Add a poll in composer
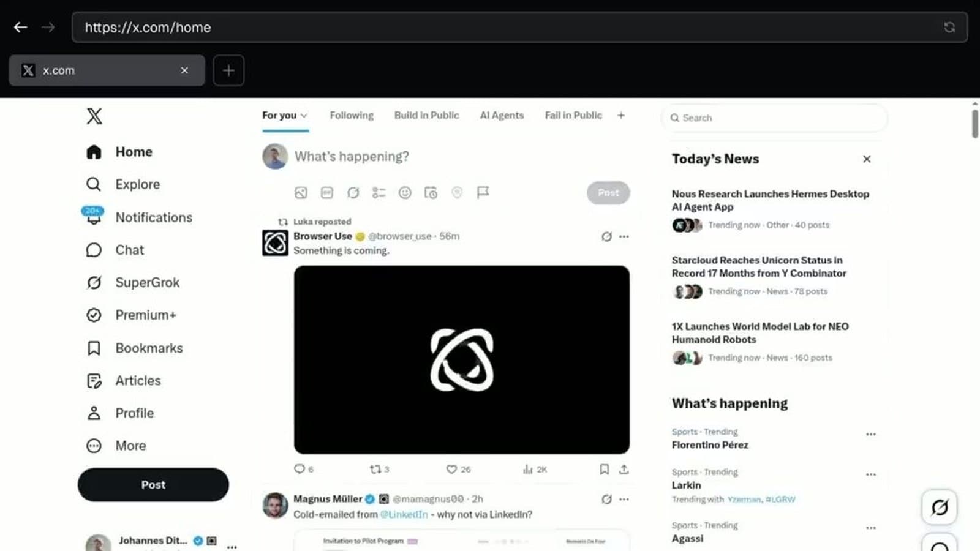Image resolution: width=980 pixels, height=551 pixels. (379, 192)
